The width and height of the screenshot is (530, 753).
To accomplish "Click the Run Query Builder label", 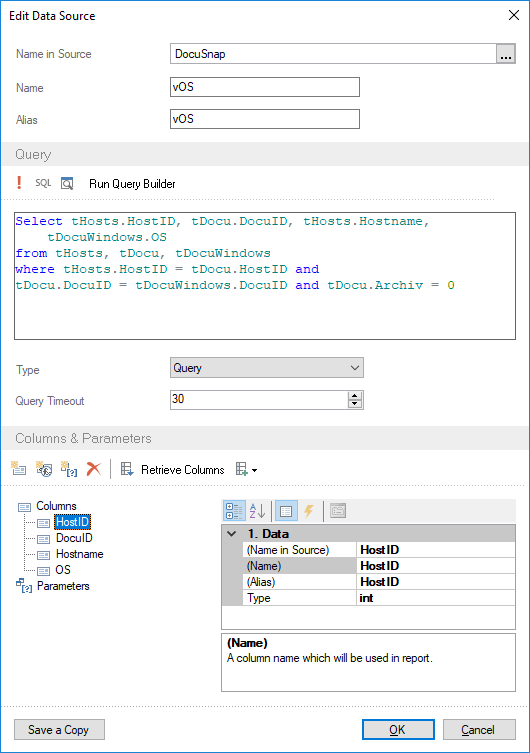I will tap(132, 184).
